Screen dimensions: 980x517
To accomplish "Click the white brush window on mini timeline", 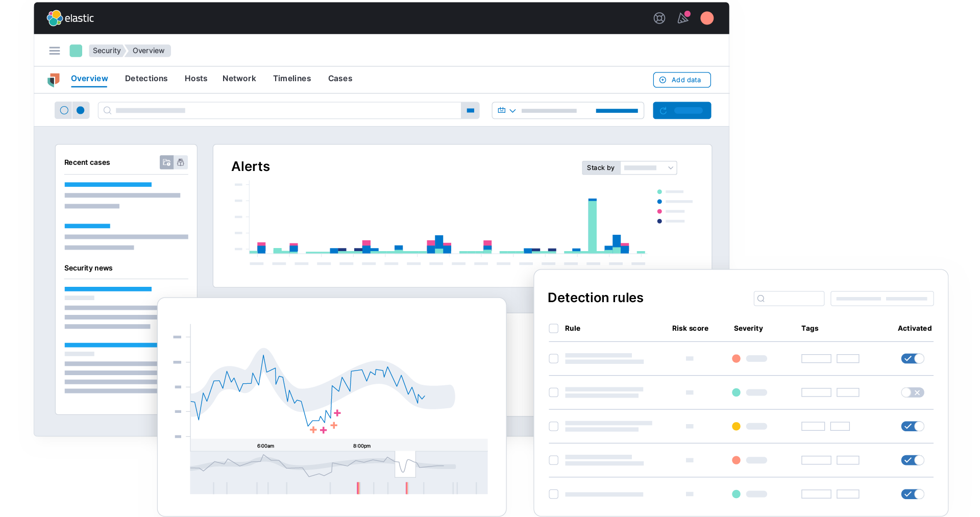I will point(405,464).
